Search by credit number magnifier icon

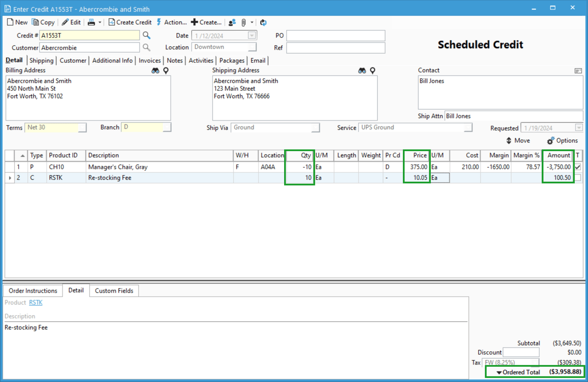tap(147, 35)
